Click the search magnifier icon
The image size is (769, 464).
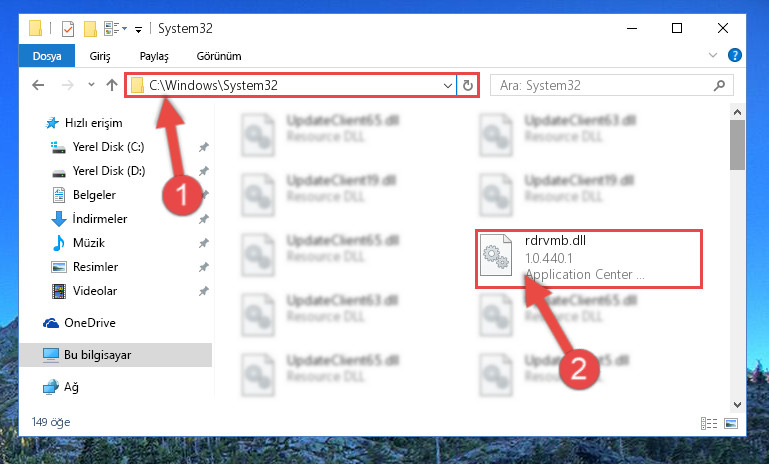(x=719, y=85)
